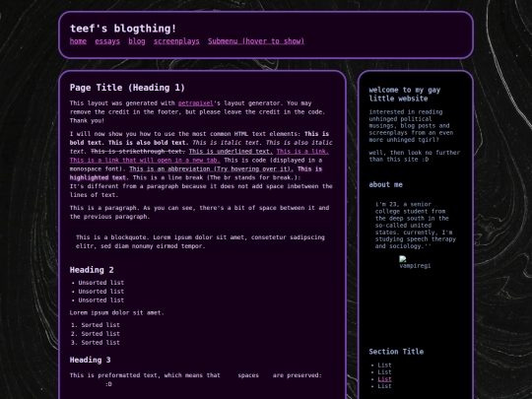This screenshot has height=399, width=532.
Task: Click the last List item in sidebar
Action: pyautogui.click(x=384, y=386)
